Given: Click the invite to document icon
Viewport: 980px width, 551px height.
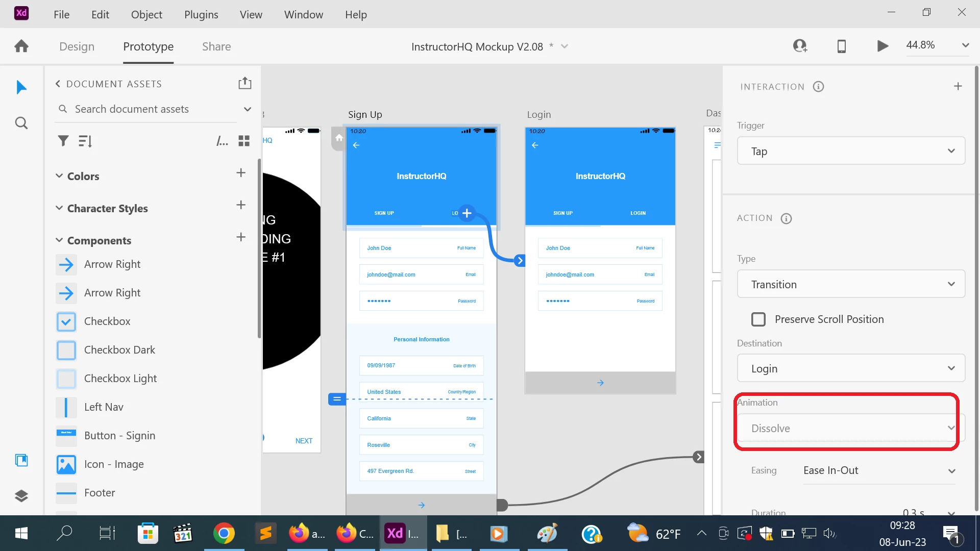Looking at the screenshot, I should [800, 46].
